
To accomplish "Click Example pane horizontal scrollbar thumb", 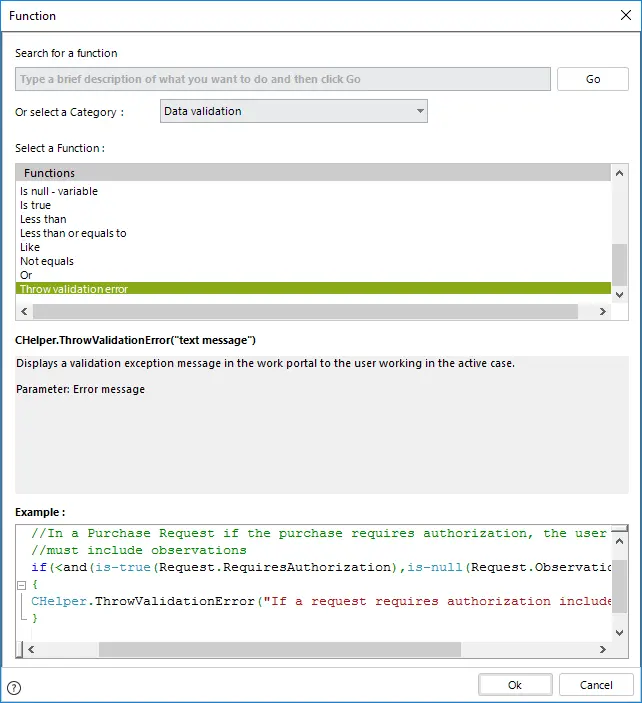I will click(280, 649).
